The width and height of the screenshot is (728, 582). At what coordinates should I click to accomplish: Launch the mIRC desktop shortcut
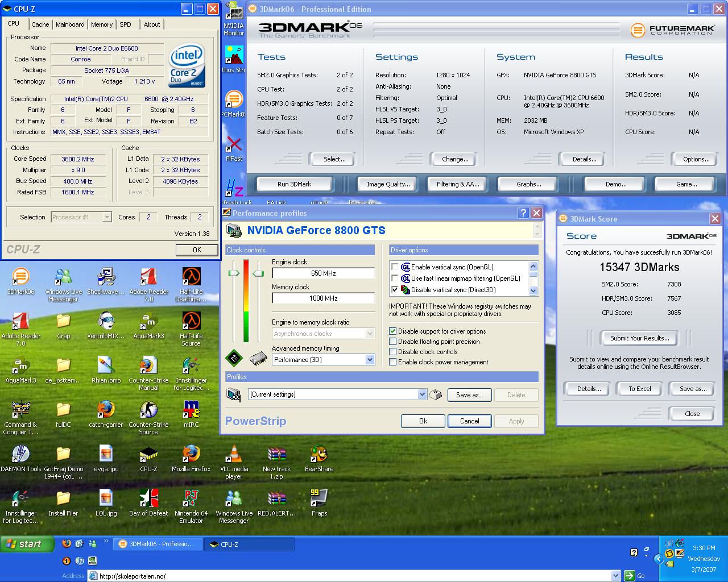pyautogui.click(x=191, y=410)
